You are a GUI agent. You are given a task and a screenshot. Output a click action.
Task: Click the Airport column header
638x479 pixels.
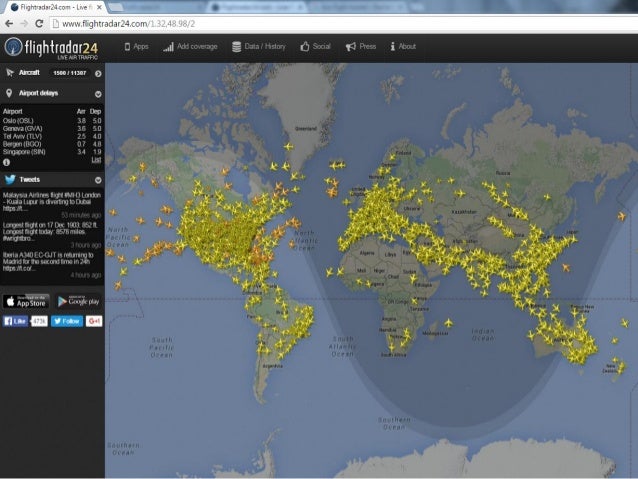(13, 112)
